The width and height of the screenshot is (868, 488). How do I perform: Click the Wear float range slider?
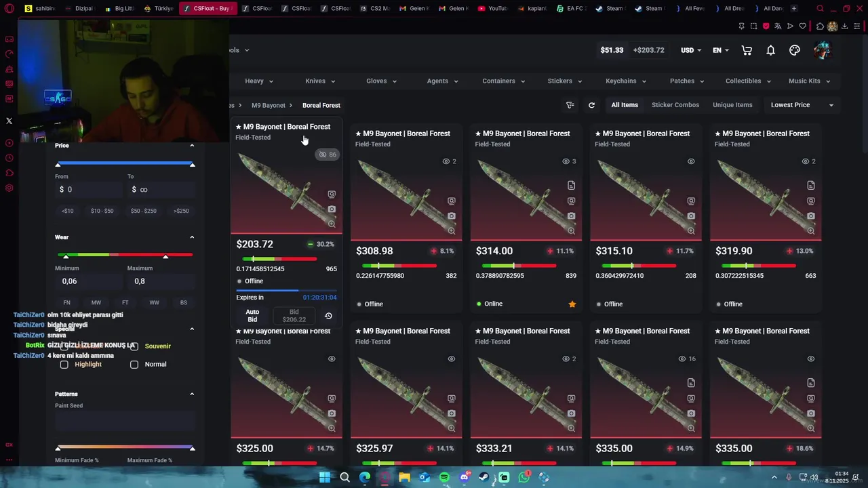pos(125,255)
